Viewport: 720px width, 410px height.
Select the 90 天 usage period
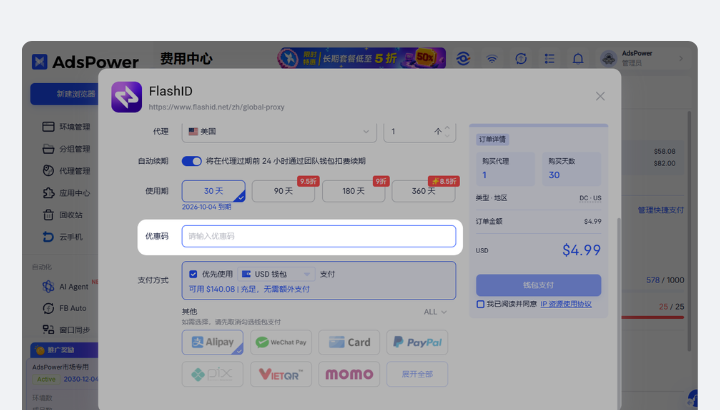(x=283, y=191)
